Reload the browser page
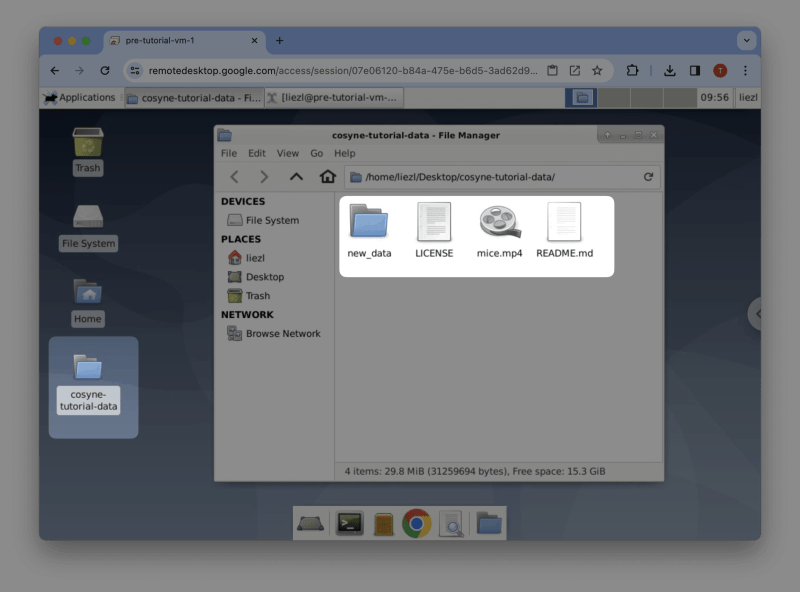Viewport: 800px width, 592px height. coord(105,70)
